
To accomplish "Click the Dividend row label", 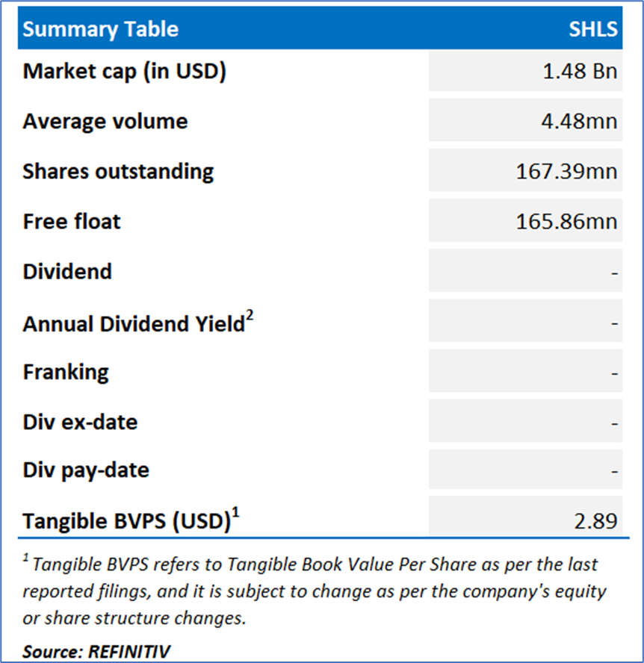I will coord(67,271).
